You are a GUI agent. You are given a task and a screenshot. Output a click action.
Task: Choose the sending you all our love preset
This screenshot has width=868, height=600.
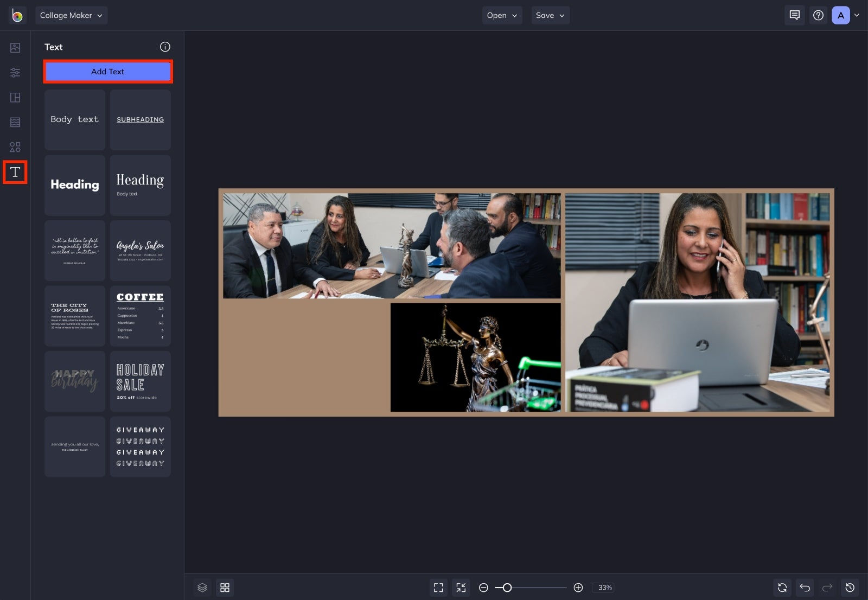pos(75,447)
